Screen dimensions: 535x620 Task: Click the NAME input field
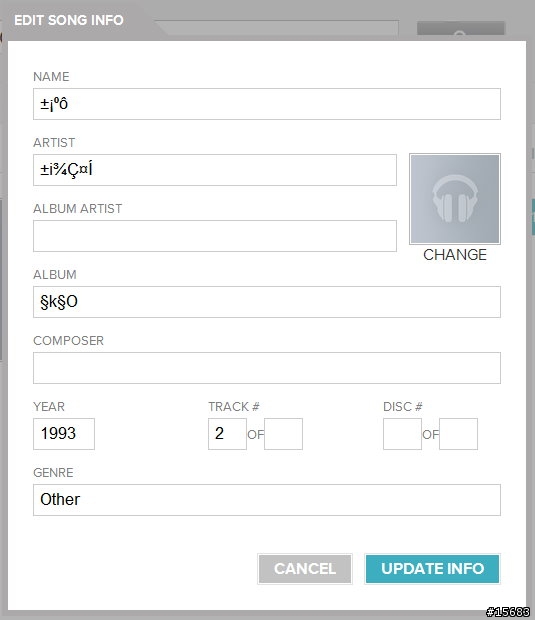point(267,104)
